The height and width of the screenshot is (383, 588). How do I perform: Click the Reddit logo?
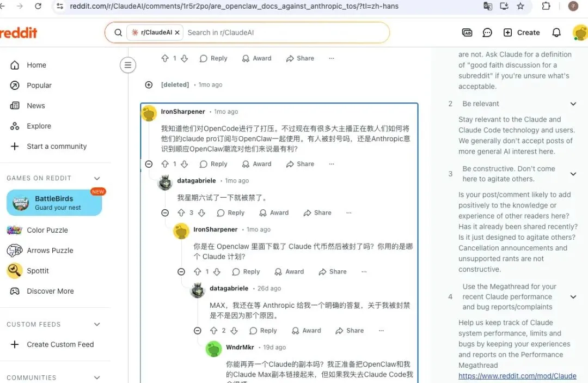[x=19, y=33]
